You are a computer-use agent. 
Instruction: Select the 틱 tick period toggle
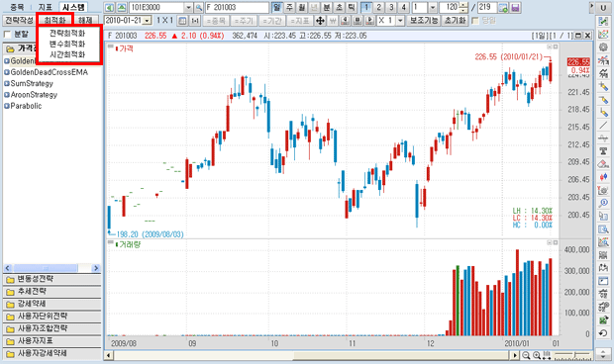pos(352,7)
